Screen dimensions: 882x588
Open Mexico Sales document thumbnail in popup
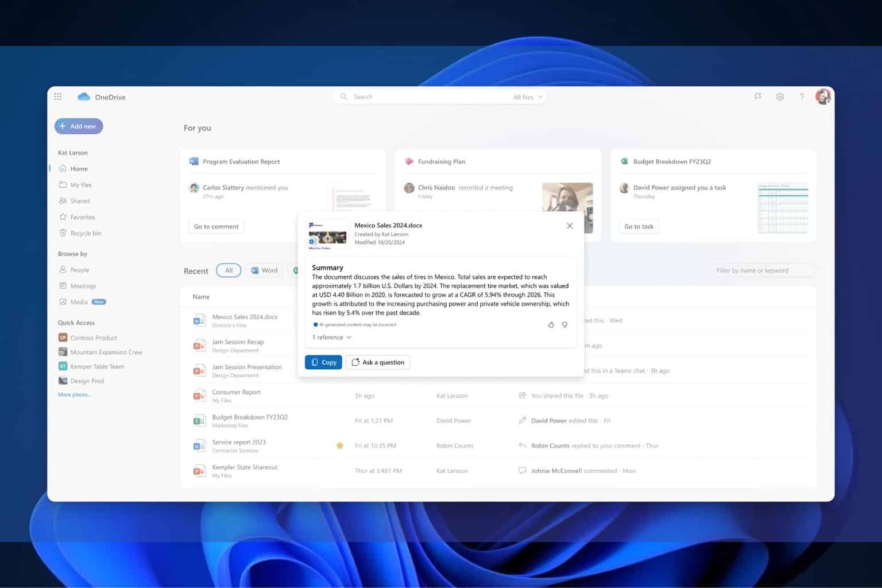(327, 234)
